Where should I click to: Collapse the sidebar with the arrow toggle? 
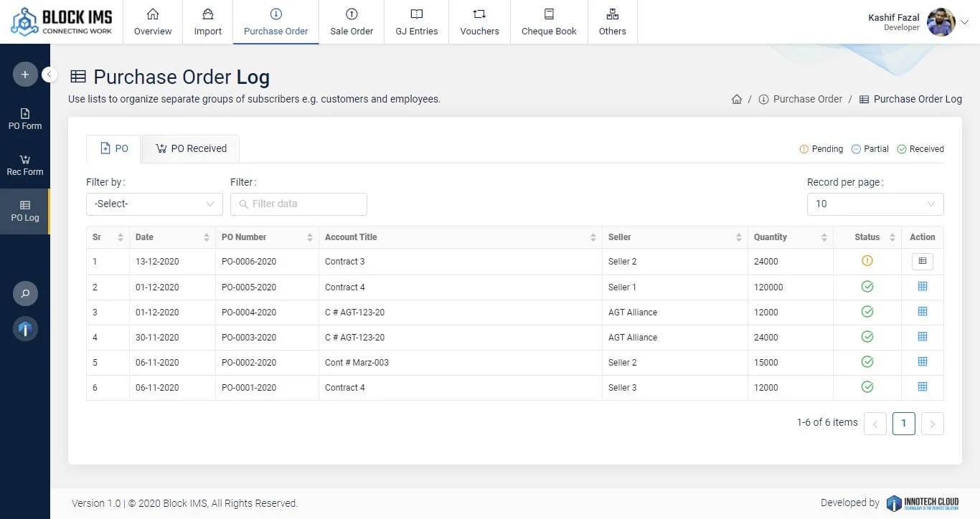point(50,75)
